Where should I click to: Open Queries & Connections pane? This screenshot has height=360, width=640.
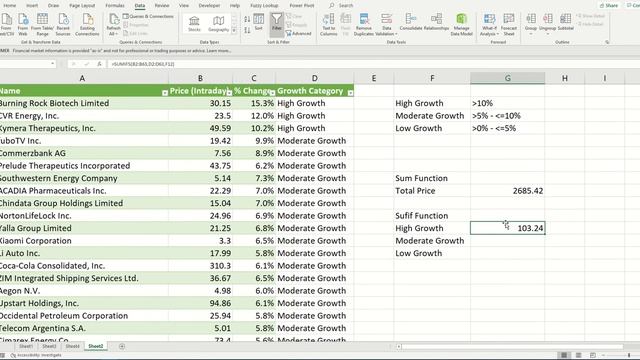(148, 16)
